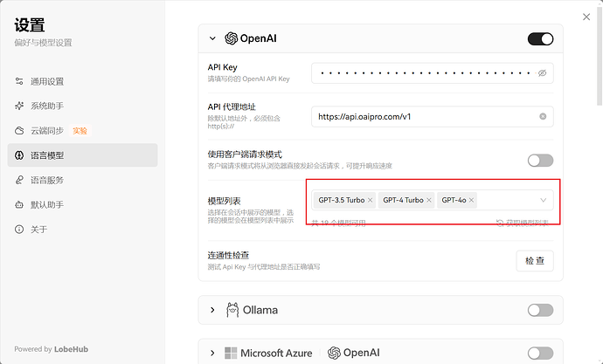Screen dimensions: 603x364
Task: Close the settings dialog
Action: [586, 17]
